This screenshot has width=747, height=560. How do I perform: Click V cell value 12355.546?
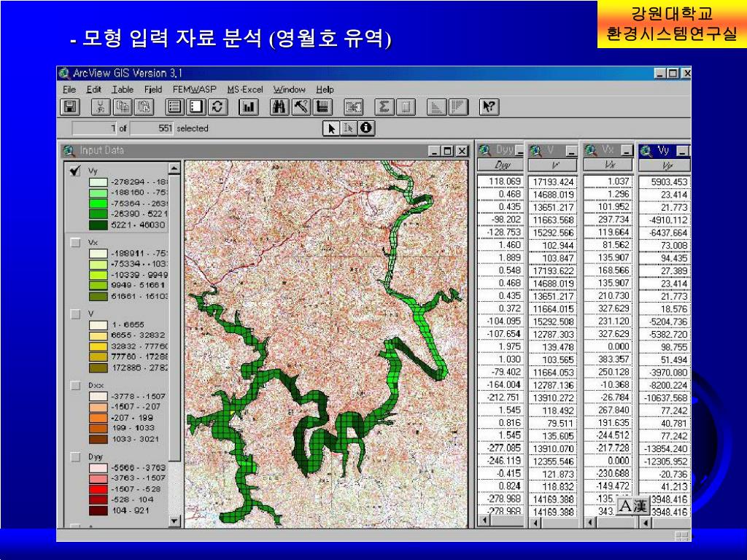553,462
